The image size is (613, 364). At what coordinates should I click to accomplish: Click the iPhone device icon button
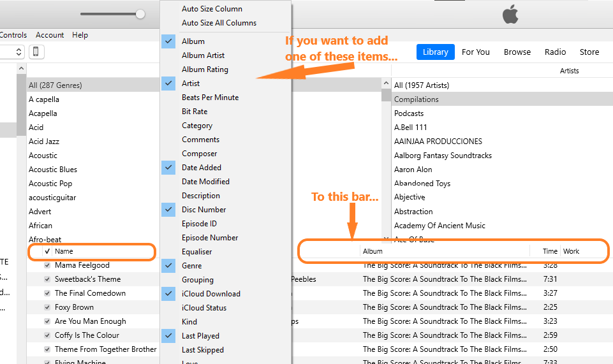tap(36, 52)
